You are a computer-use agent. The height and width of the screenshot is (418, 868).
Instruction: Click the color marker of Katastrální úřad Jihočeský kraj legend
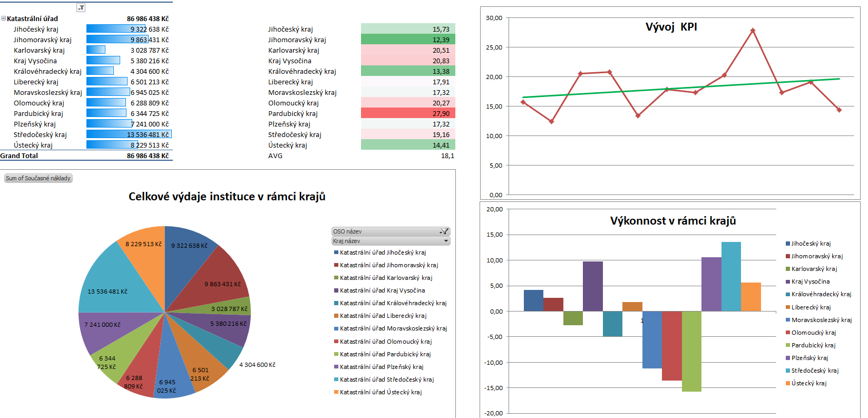[x=336, y=252]
